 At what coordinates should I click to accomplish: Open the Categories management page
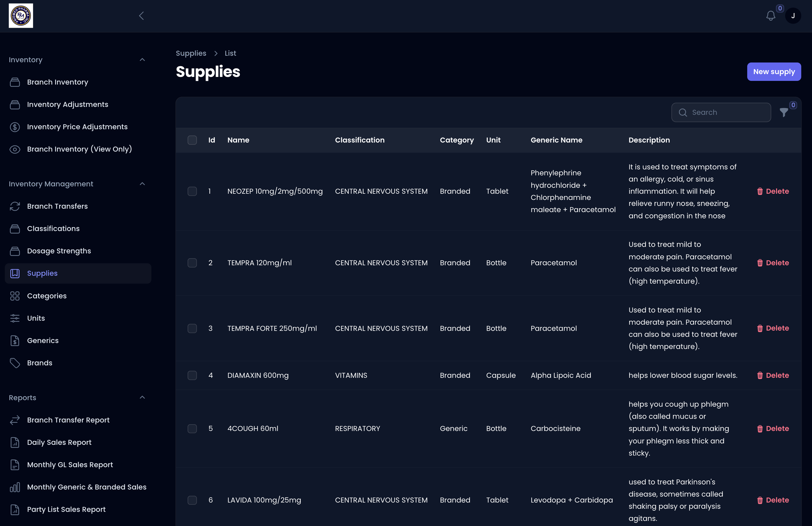[47, 296]
